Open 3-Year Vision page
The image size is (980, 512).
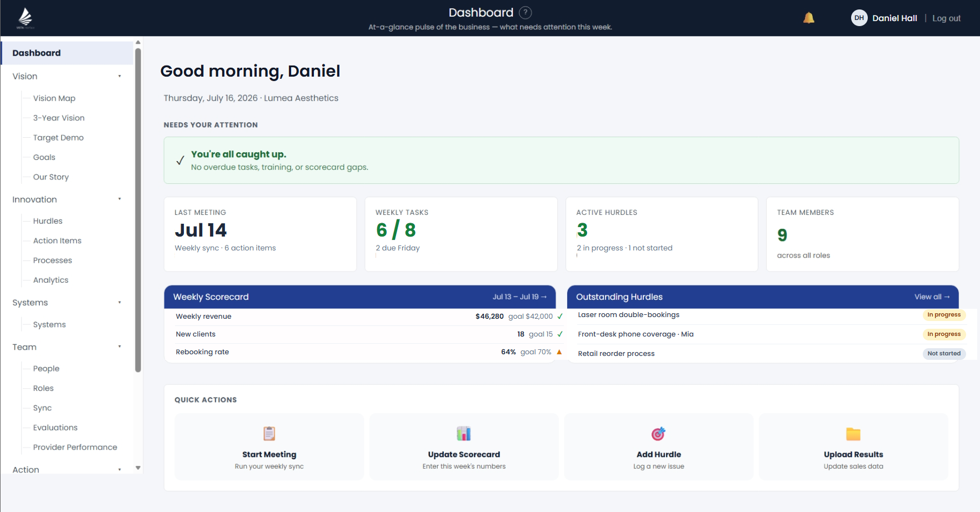pyautogui.click(x=59, y=118)
